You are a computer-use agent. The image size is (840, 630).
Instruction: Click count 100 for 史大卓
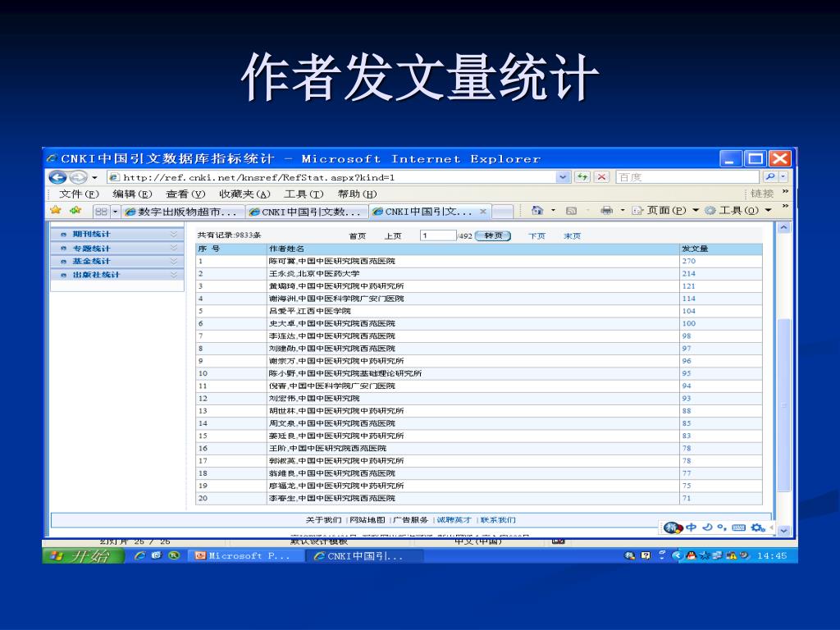click(689, 323)
